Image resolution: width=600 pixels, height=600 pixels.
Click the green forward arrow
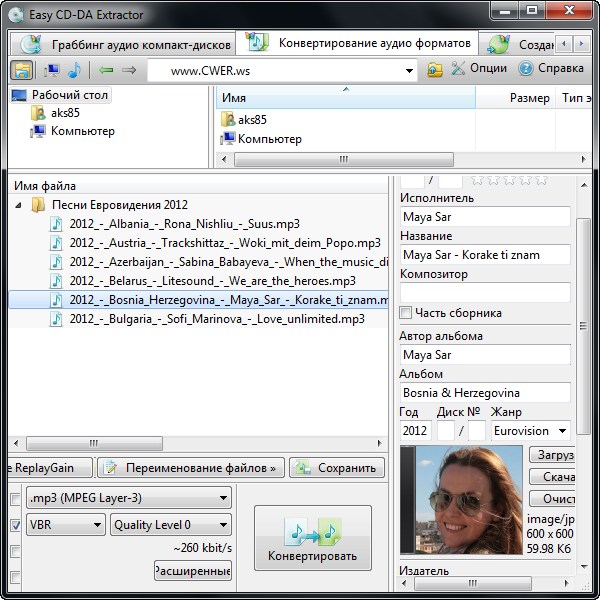point(130,70)
